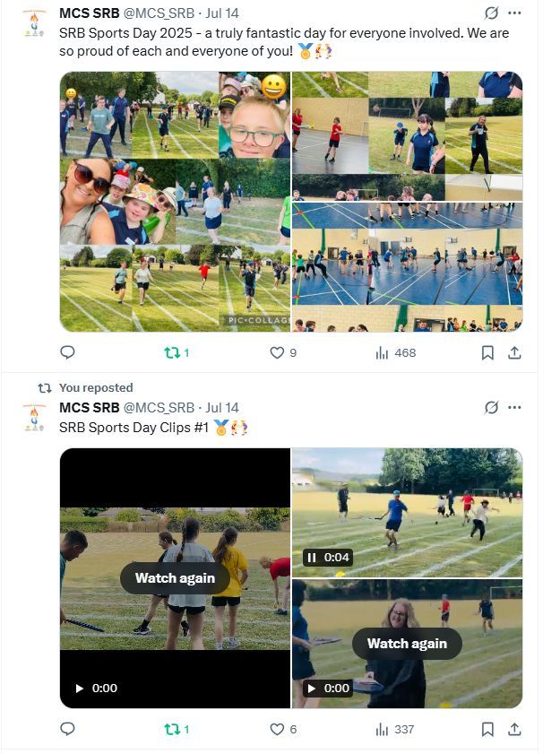This screenshot has height=754, width=560.
Task: View analytics showing 337 views
Action: click(394, 730)
